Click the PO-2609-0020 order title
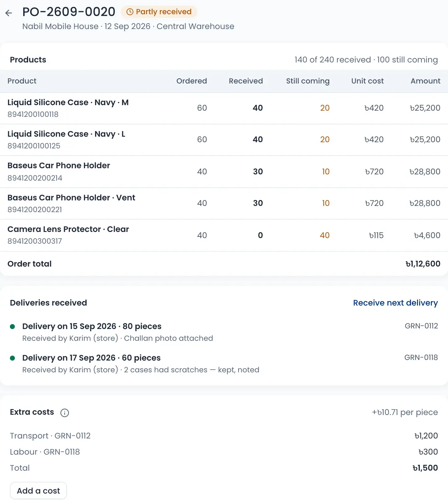Screen dimensions: 448x501 [69, 12]
